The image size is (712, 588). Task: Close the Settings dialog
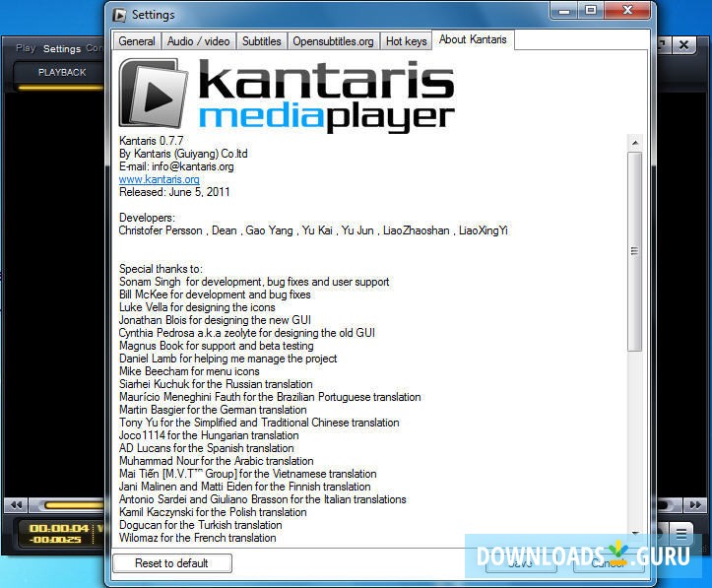click(x=627, y=11)
